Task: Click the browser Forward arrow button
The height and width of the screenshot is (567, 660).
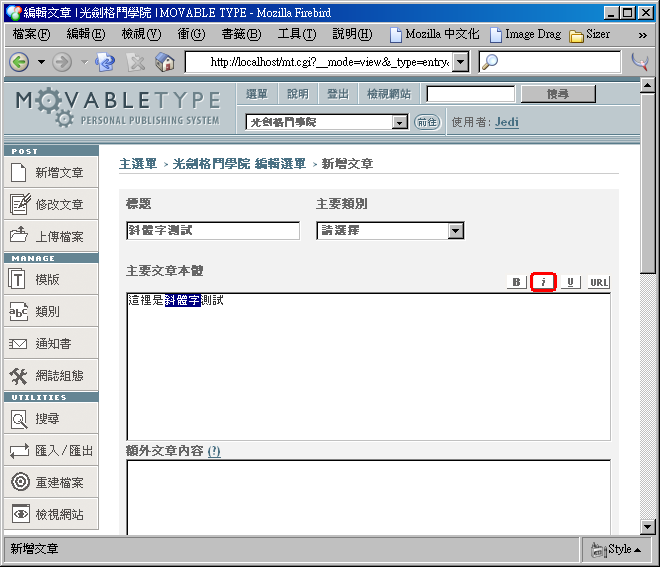Action: (62, 62)
